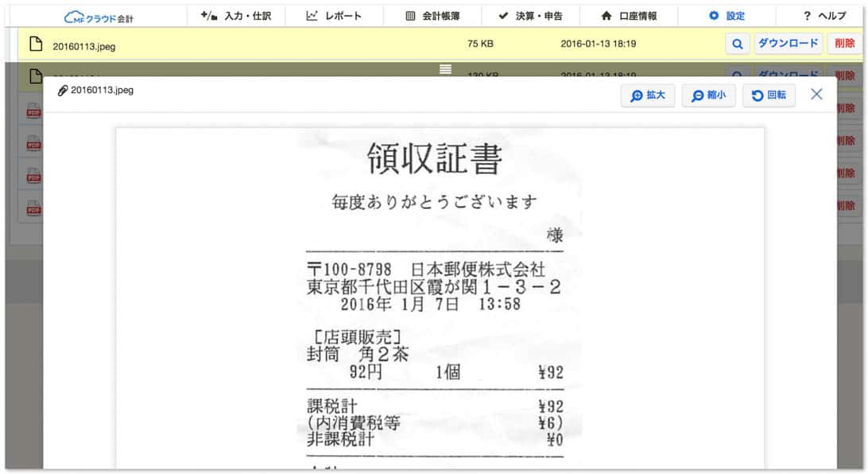Click 削除 for 20160113.jpeg row
868x474 pixels.
point(845,43)
